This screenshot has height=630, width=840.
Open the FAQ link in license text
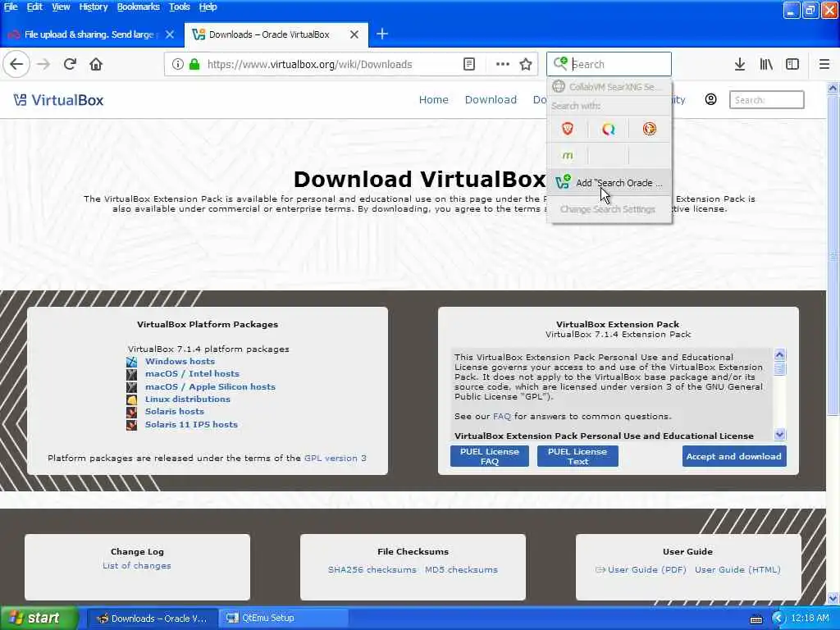point(502,416)
